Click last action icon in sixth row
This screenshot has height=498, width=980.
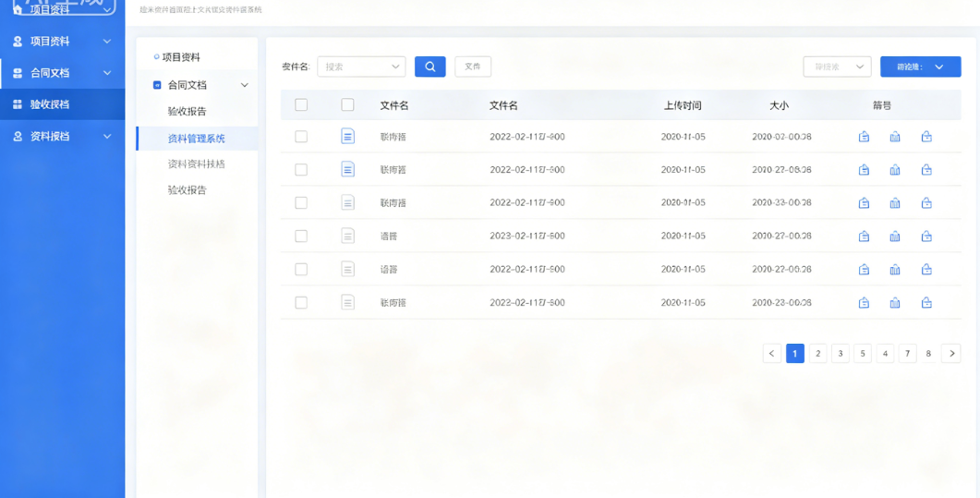point(926,302)
